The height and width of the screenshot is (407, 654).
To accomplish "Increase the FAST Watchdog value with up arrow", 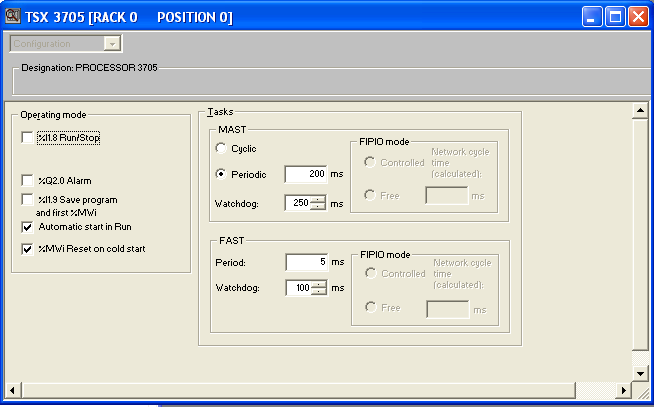I will pyautogui.click(x=319, y=284).
